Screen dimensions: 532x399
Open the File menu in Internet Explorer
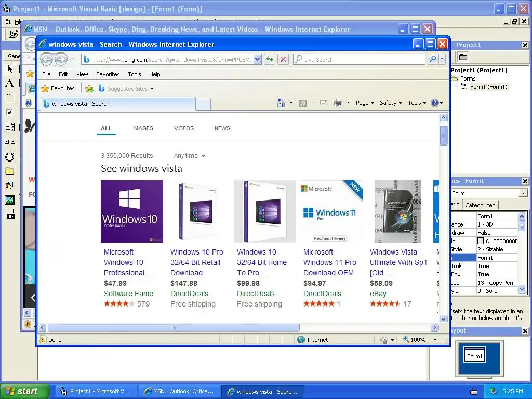46,74
